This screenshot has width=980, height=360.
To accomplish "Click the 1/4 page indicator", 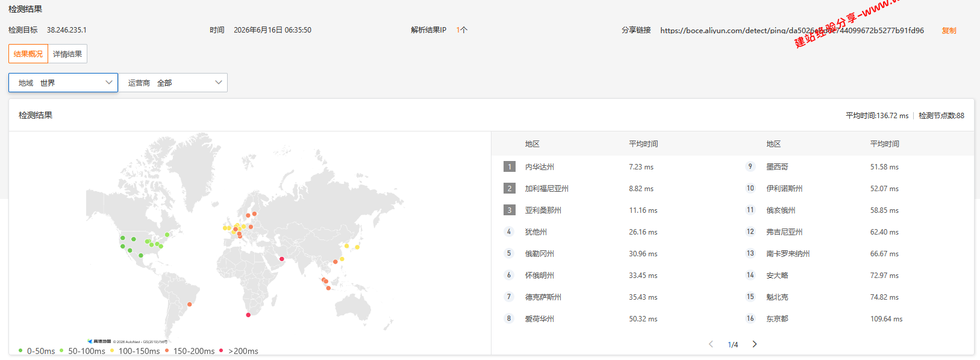I will (732, 345).
